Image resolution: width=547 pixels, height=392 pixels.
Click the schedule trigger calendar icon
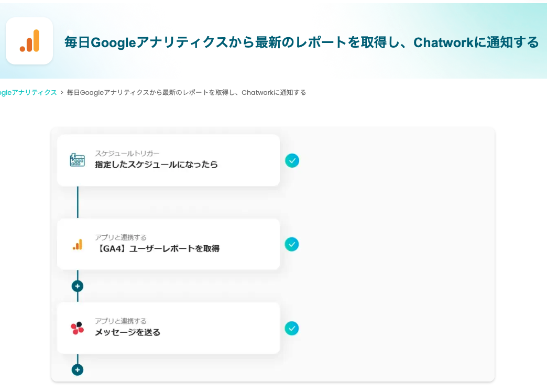[x=77, y=160]
